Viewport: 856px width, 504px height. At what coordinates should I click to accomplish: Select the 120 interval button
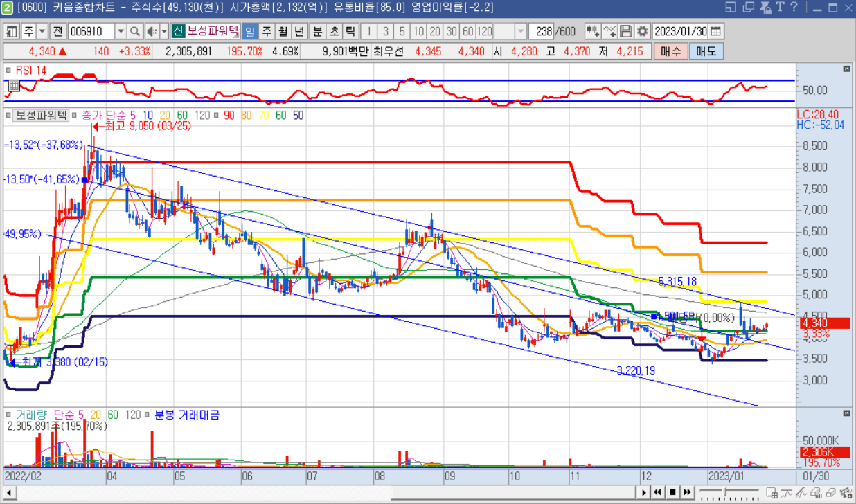485,32
